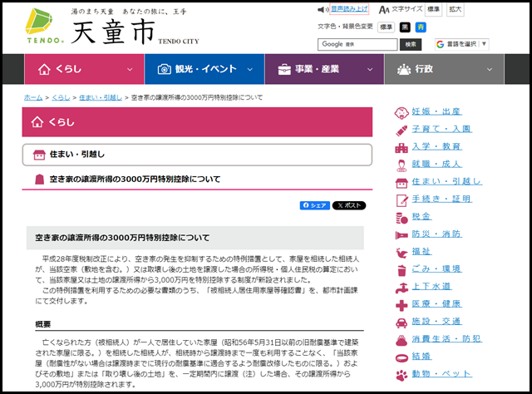The width and height of the screenshot is (532, 394).
Task: Set text size to 拡大
Action: point(456,9)
